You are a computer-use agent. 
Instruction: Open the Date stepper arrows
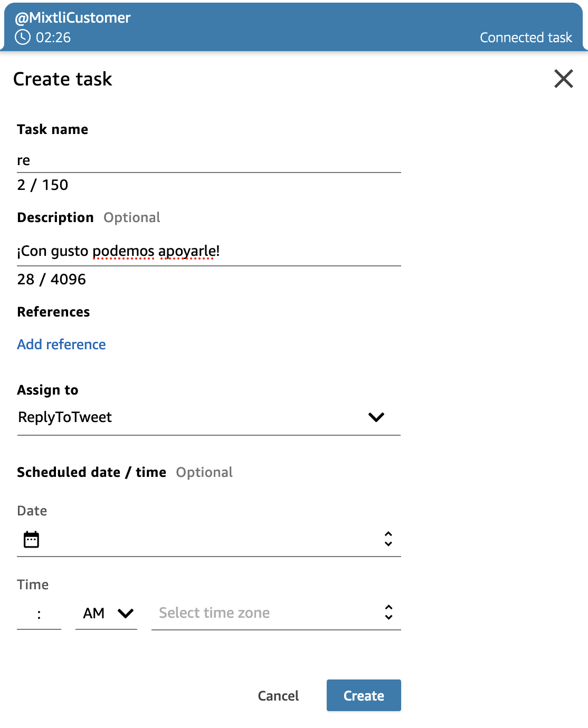[388, 539]
